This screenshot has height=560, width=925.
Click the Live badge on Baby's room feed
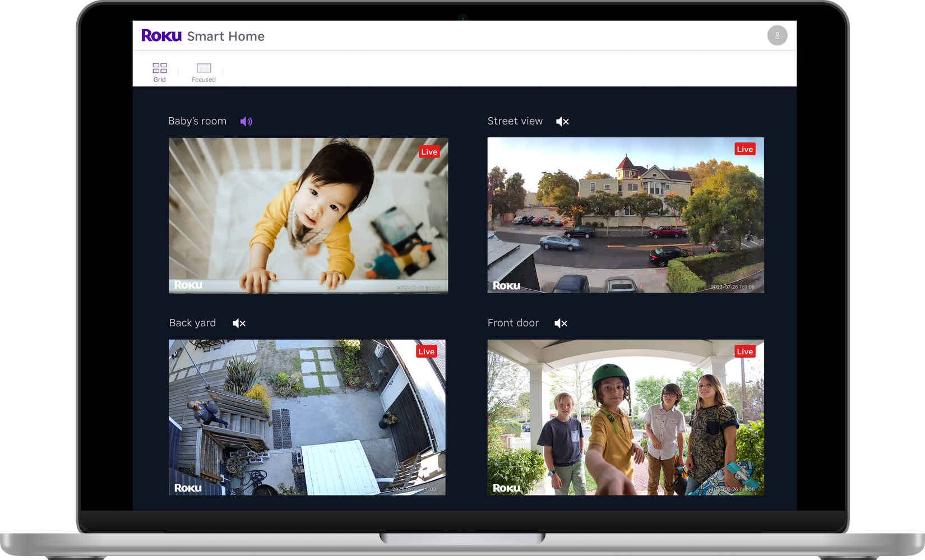(x=429, y=151)
